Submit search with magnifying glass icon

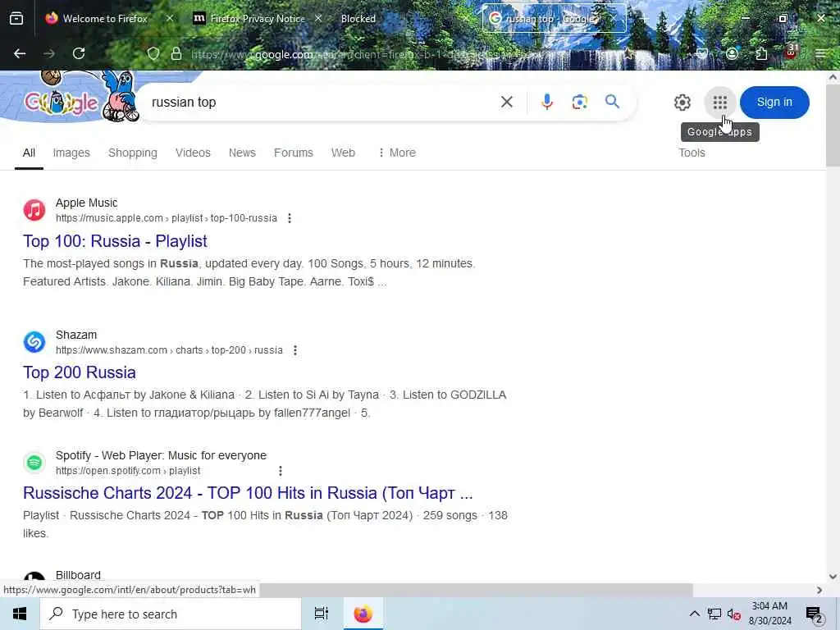[x=612, y=101]
